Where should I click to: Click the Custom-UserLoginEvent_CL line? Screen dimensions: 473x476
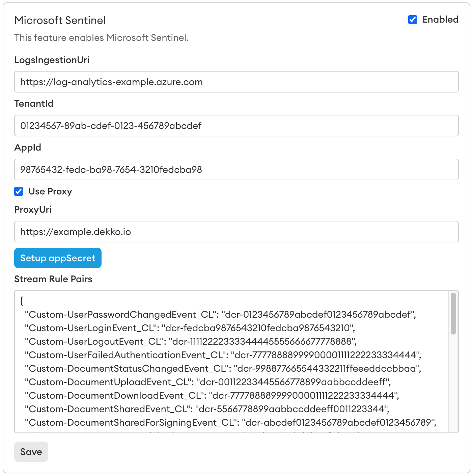click(190, 328)
